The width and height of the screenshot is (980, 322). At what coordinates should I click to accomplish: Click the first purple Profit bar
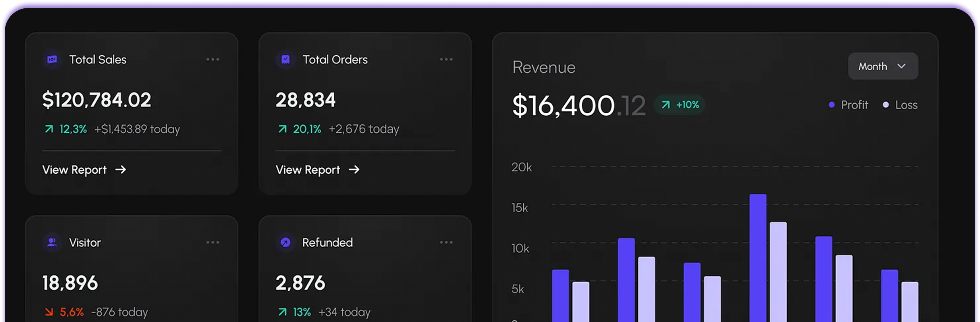click(560, 295)
